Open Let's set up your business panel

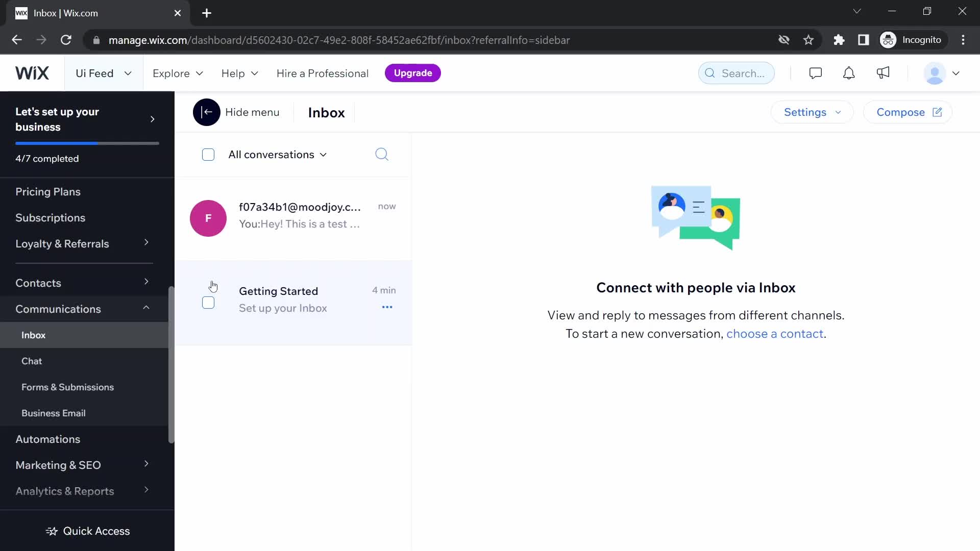tap(87, 119)
